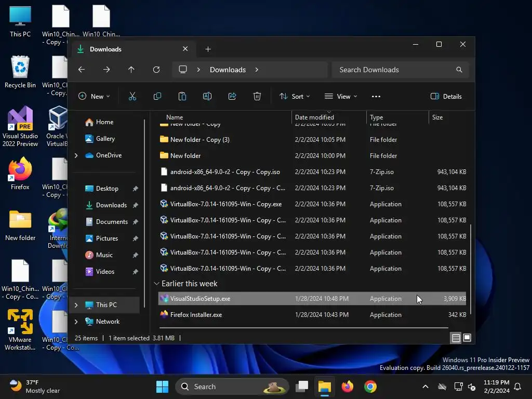Open the View dropdown menu
Viewport: 532px width, 399px height.
click(x=341, y=96)
